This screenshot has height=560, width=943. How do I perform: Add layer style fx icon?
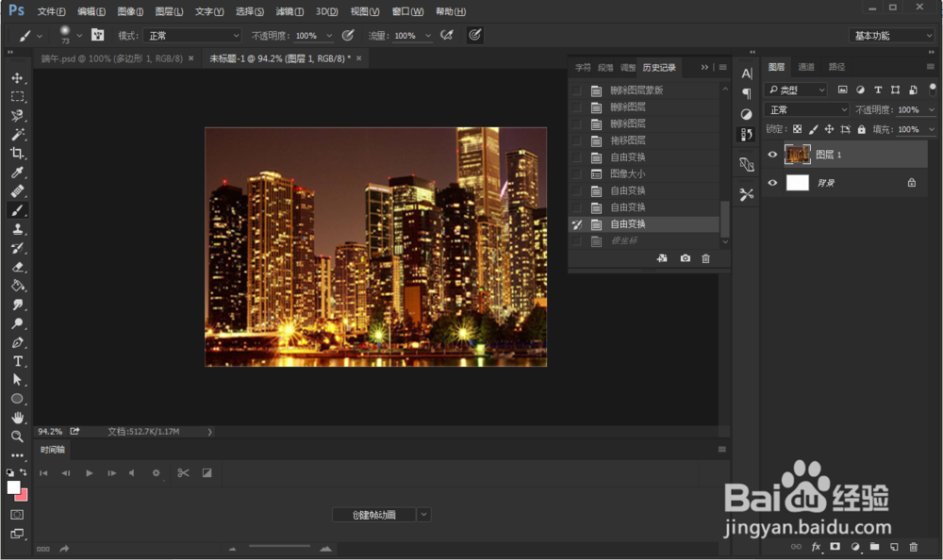(x=816, y=547)
